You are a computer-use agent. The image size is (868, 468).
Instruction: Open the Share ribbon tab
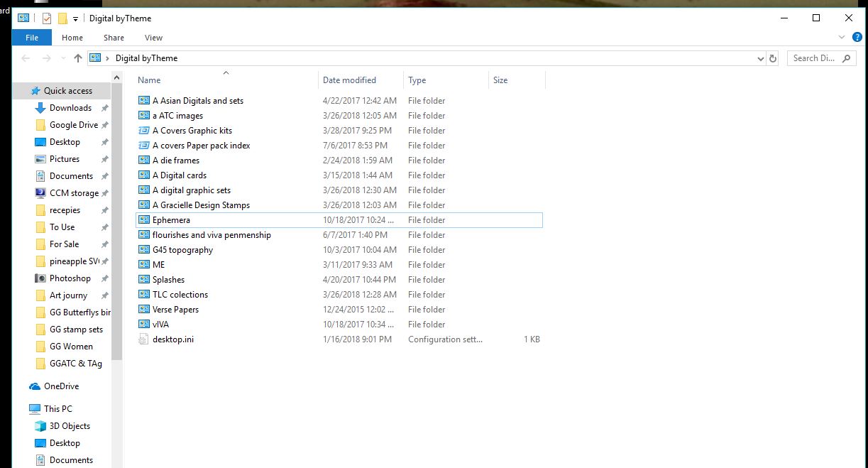[114, 37]
